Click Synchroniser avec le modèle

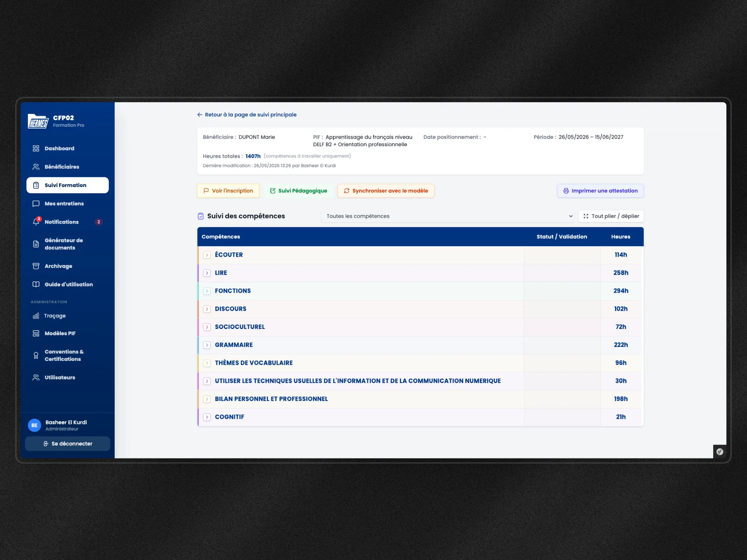pos(386,191)
